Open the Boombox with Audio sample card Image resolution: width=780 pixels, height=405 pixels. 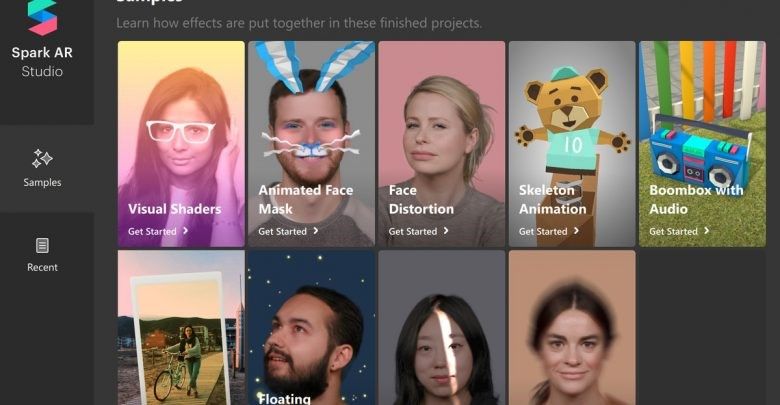(702, 144)
